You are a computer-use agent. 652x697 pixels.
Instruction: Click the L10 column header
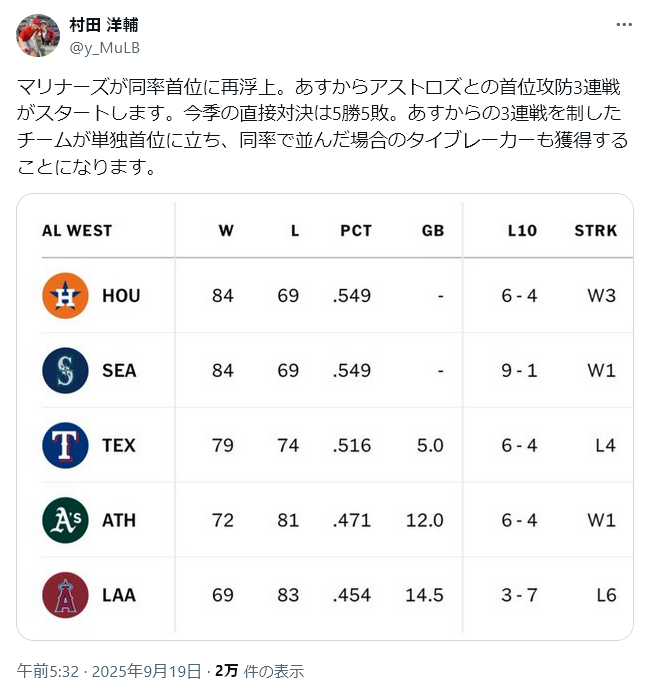click(522, 231)
